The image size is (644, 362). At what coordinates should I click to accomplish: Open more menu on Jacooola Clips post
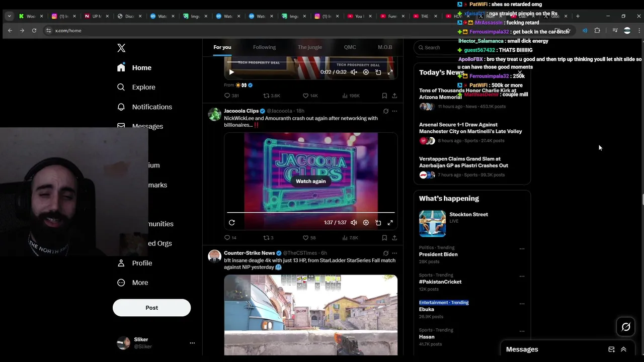[394, 111]
